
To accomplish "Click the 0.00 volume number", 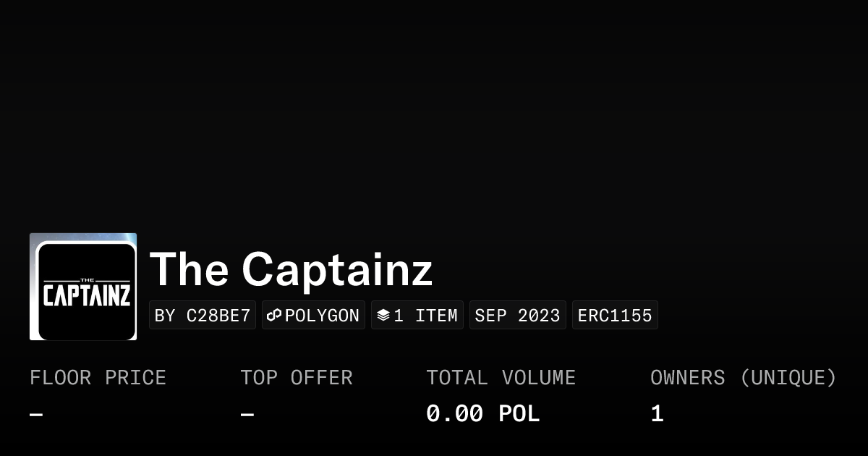I will [454, 414].
